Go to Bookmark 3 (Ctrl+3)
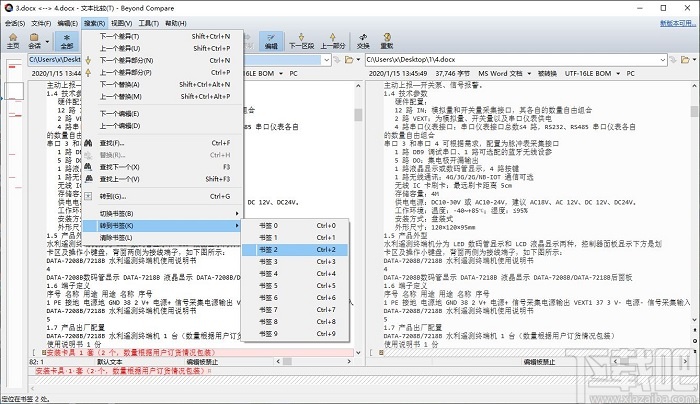This screenshot has height=404, width=700. pos(295,262)
